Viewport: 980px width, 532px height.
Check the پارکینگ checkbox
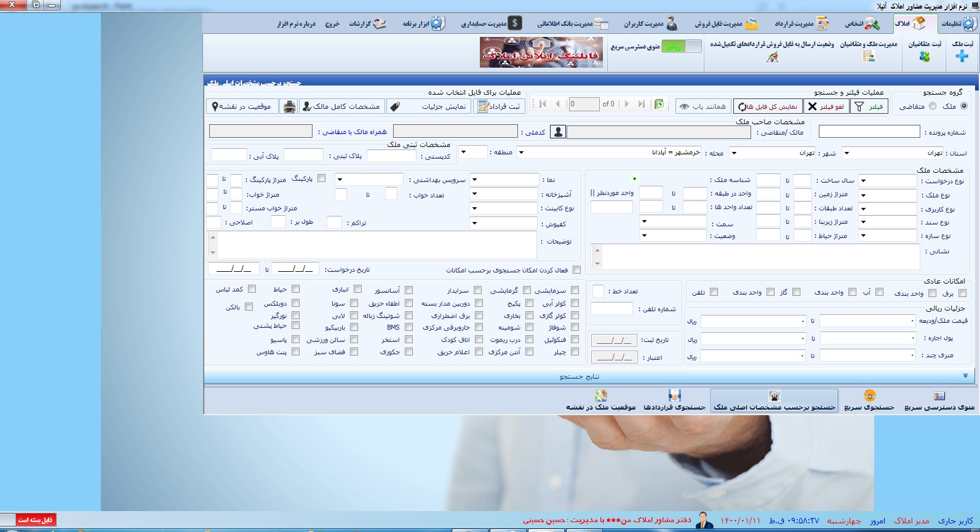coord(321,178)
